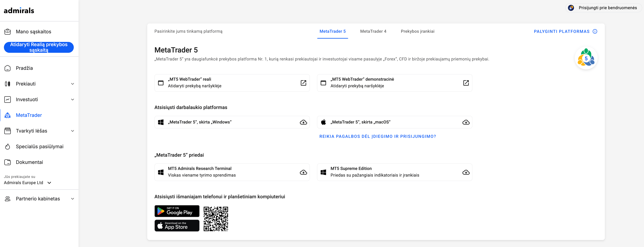Expand the Partnerio kabinetas chevron
The image size is (644, 247).
73,199
